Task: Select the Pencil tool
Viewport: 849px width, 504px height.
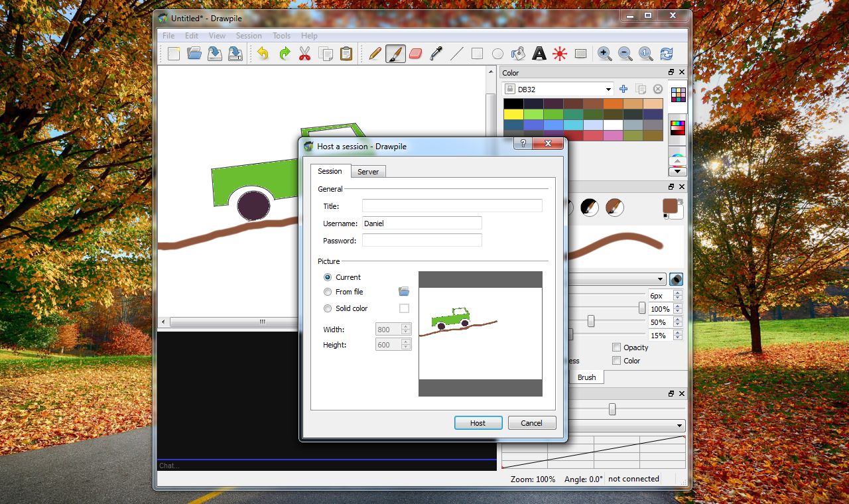Action: (375, 54)
